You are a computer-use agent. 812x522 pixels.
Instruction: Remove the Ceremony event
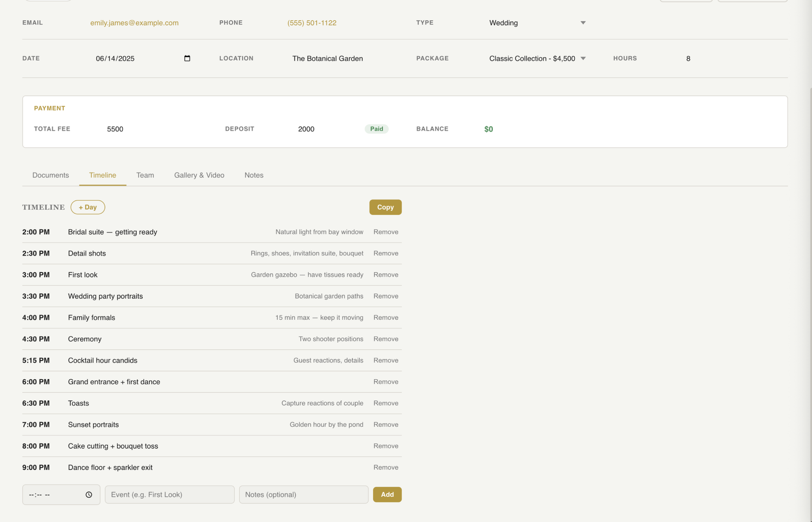[386, 339]
